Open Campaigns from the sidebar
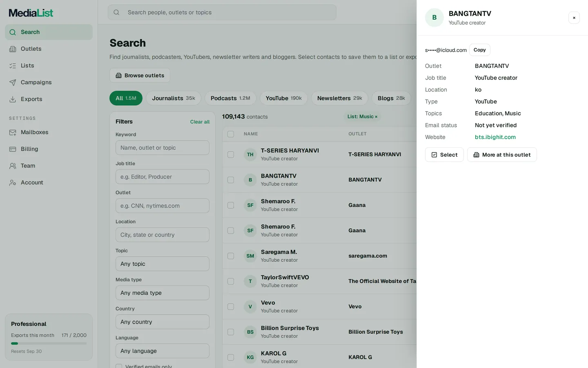 [49, 82]
